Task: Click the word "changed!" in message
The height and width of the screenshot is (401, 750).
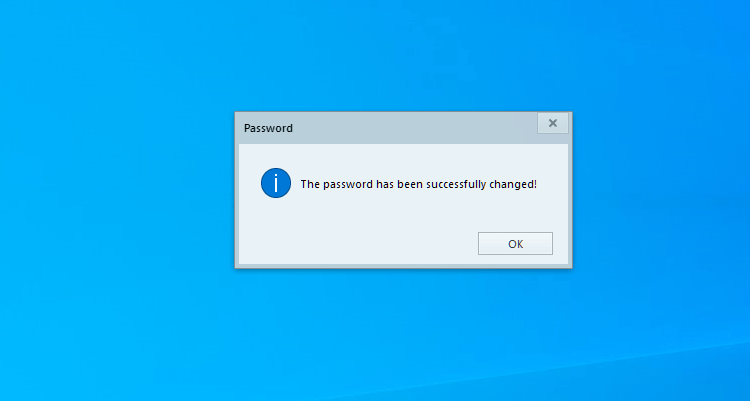Action: pos(513,184)
